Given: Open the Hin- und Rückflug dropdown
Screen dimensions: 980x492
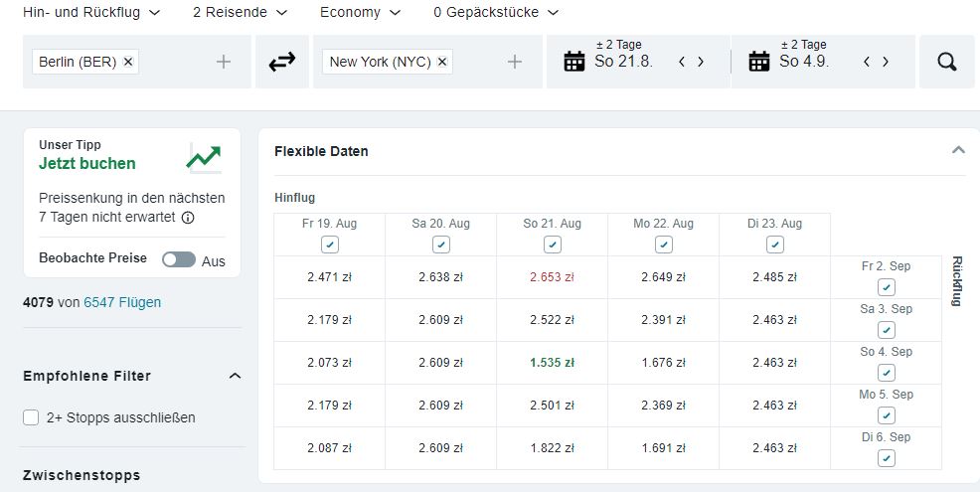Looking at the screenshot, I should click(91, 12).
